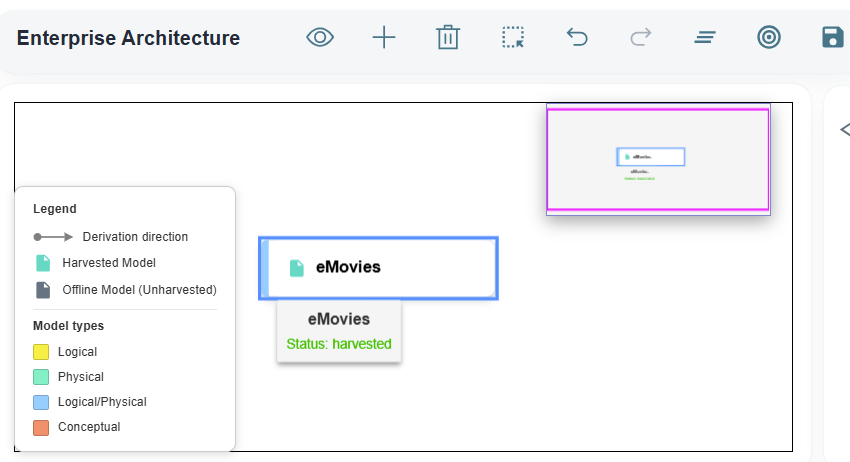The width and height of the screenshot is (850, 462).
Task: Click the Offline Model legend icon
Action: 43,290
